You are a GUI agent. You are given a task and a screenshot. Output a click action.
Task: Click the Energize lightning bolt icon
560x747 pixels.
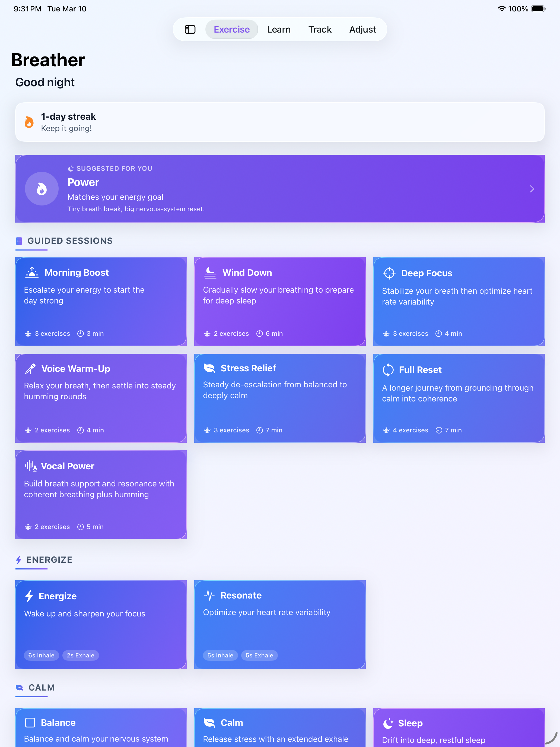pos(29,596)
